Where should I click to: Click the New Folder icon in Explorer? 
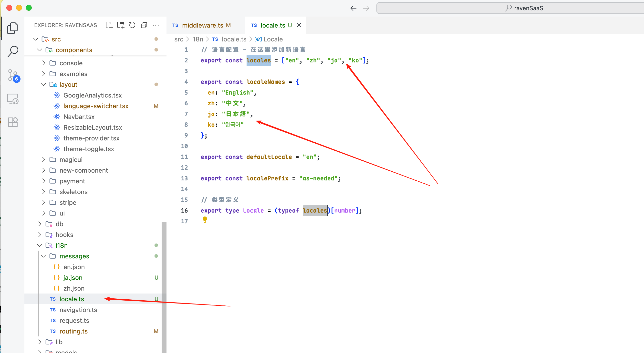click(121, 25)
